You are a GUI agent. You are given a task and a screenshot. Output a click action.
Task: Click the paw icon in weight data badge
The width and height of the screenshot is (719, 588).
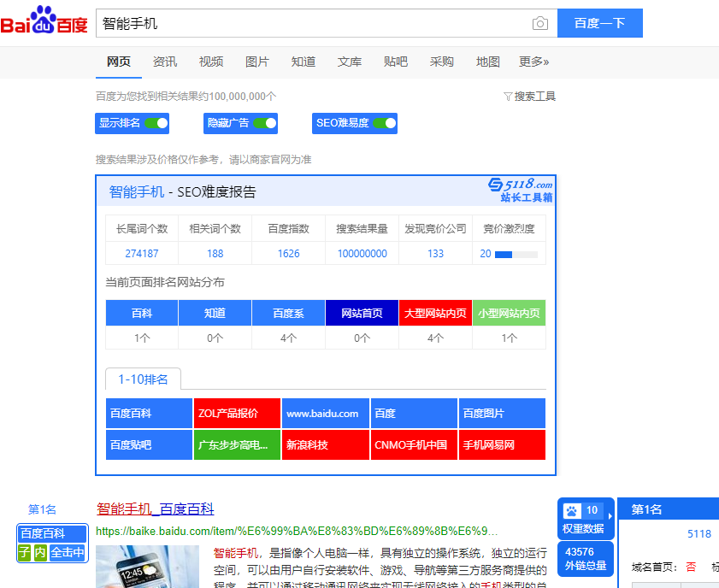click(x=571, y=510)
